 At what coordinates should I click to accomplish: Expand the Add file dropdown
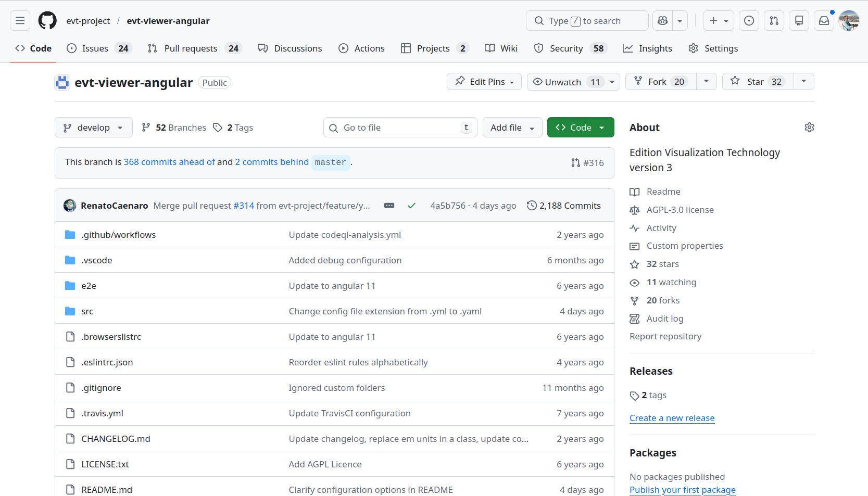(512, 127)
